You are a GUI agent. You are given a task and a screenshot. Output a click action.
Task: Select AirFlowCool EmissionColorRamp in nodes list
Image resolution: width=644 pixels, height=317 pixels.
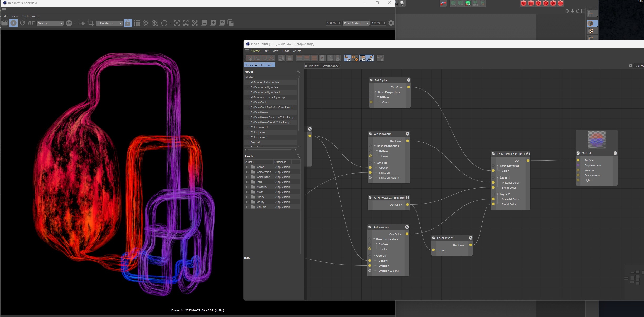click(x=271, y=107)
